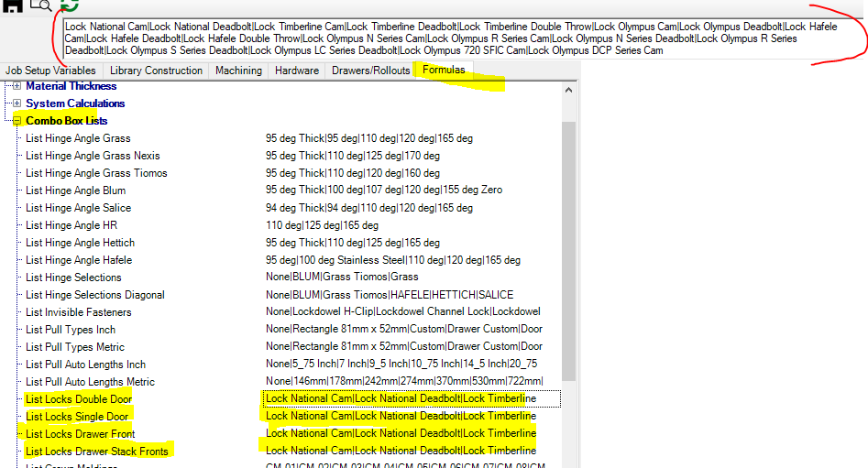The height and width of the screenshot is (468, 868).
Task: Click value starting '94 deg Thick|94 deg'
Action: click(369, 208)
